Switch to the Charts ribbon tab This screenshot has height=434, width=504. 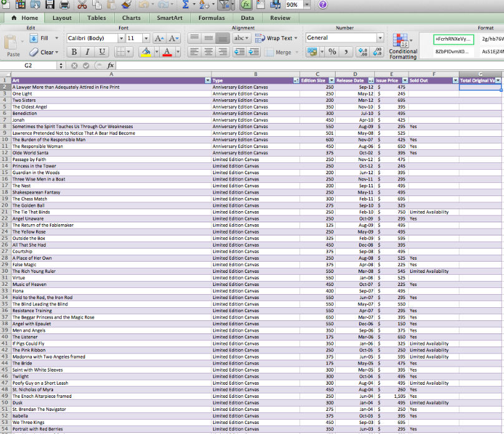tap(131, 18)
